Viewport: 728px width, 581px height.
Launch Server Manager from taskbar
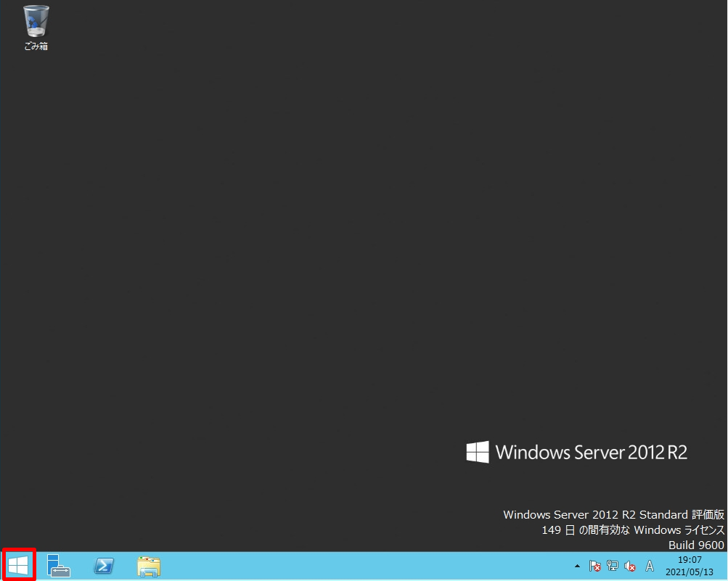pos(59,566)
